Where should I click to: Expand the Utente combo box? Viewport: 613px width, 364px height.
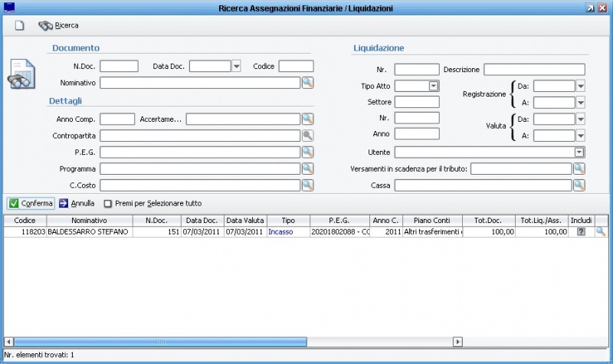[x=579, y=152]
